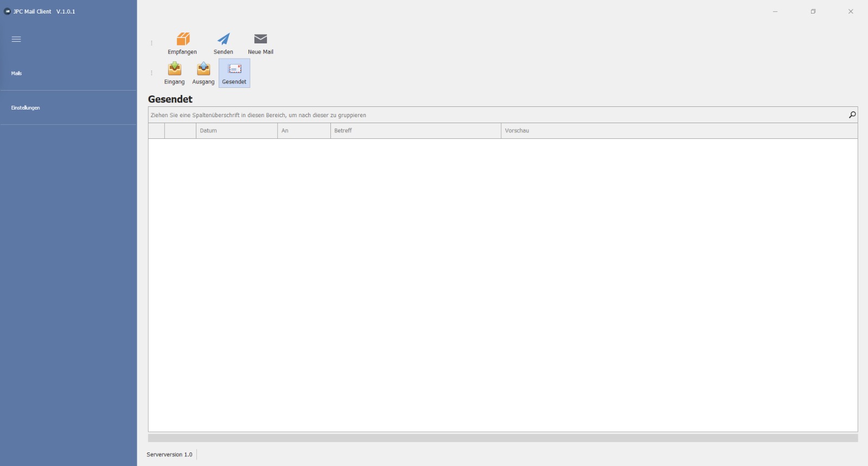Toggle the hamburger menu in sidebar
Screen dimensions: 868x466
point(16,39)
